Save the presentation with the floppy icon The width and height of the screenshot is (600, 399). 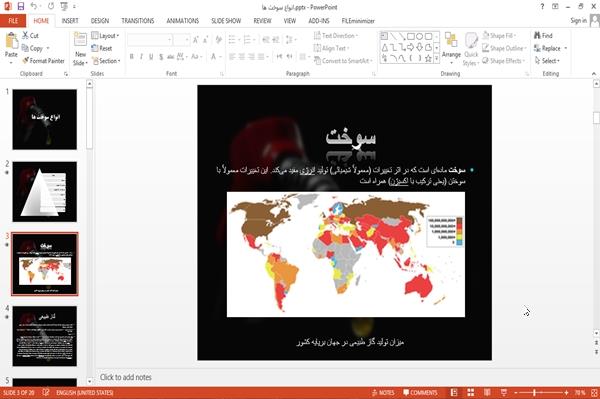click(21, 6)
